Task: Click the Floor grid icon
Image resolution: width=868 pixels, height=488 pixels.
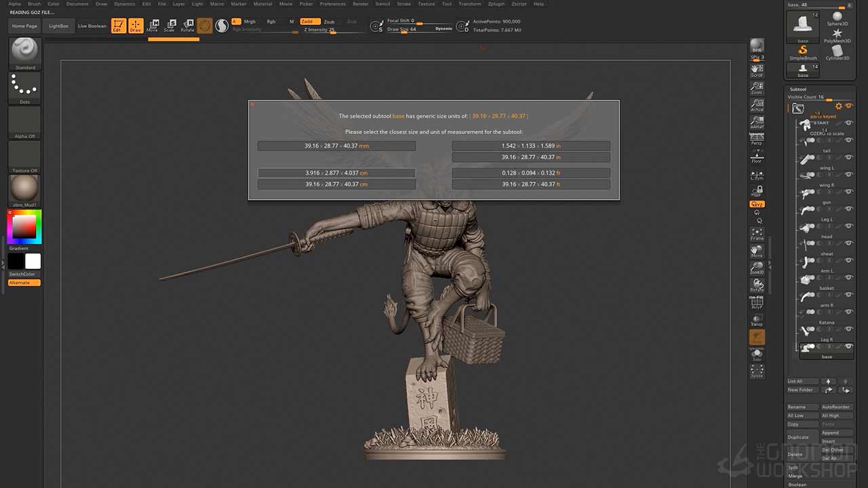Action: click(x=757, y=157)
